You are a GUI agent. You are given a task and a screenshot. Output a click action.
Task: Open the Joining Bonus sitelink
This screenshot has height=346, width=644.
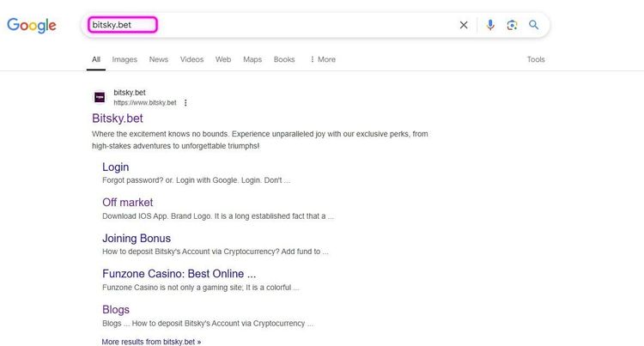[x=137, y=238]
